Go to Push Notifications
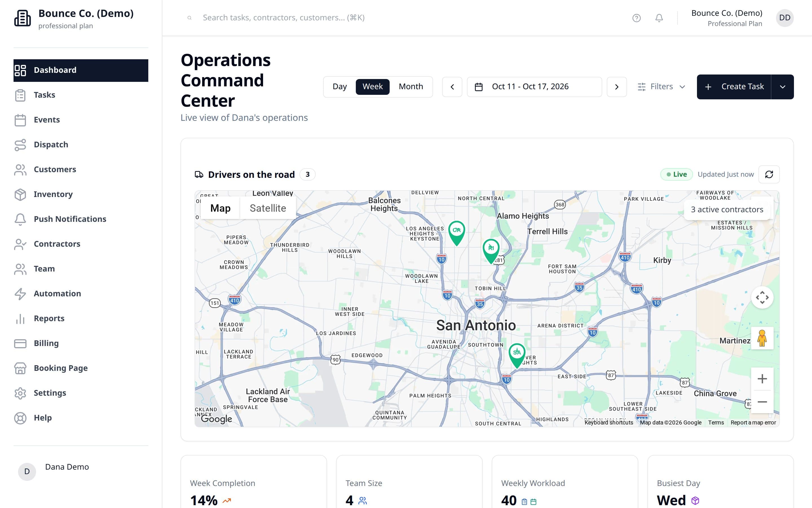 coord(81,219)
